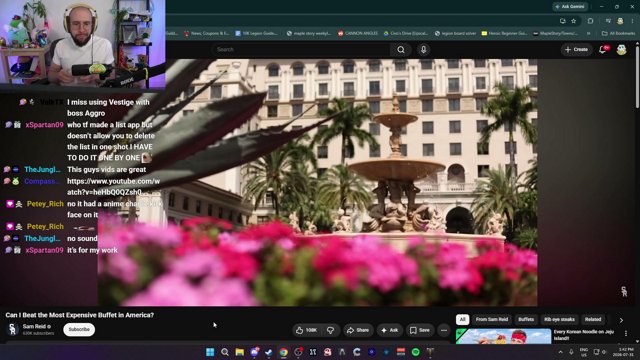
Task: Open the News, Coupons bookmark
Action: pyautogui.click(x=206, y=33)
